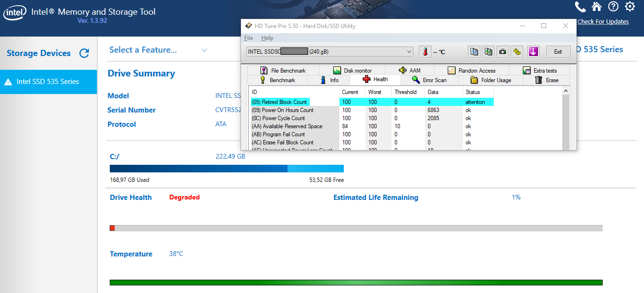Click the 6863 power-on hours data value
Viewport: 644px width, 293px height.
click(x=433, y=110)
